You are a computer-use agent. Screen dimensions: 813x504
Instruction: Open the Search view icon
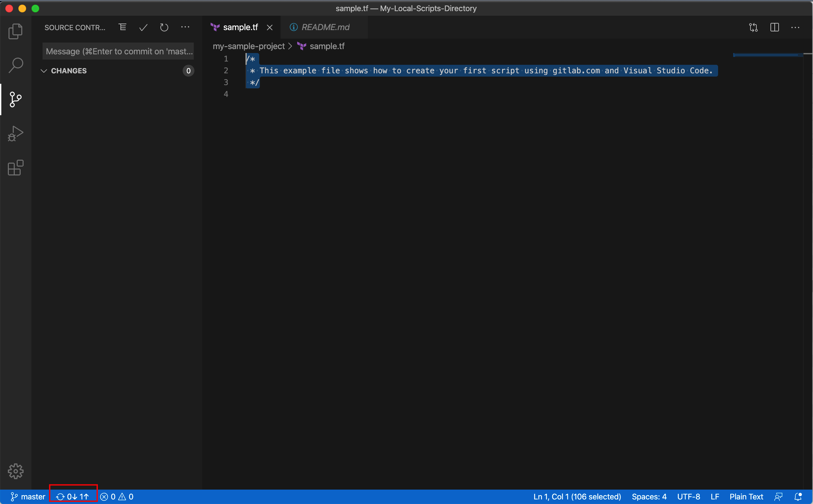pos(15,65)
